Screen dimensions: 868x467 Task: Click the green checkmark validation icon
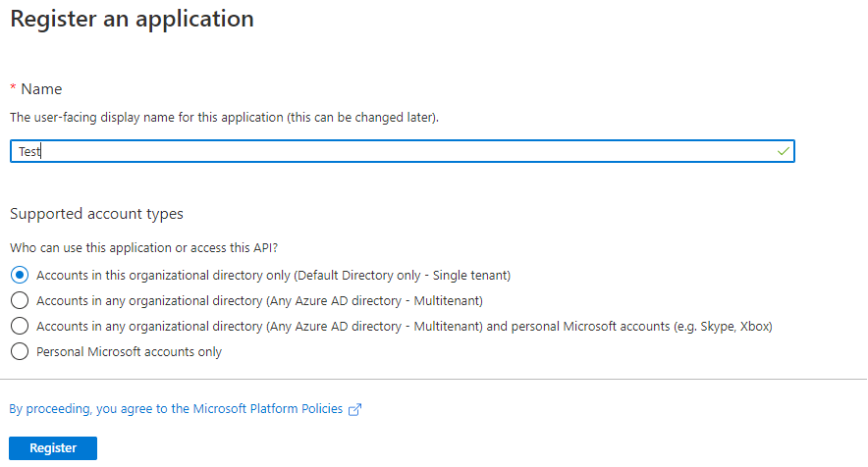(x=783, y=151)
